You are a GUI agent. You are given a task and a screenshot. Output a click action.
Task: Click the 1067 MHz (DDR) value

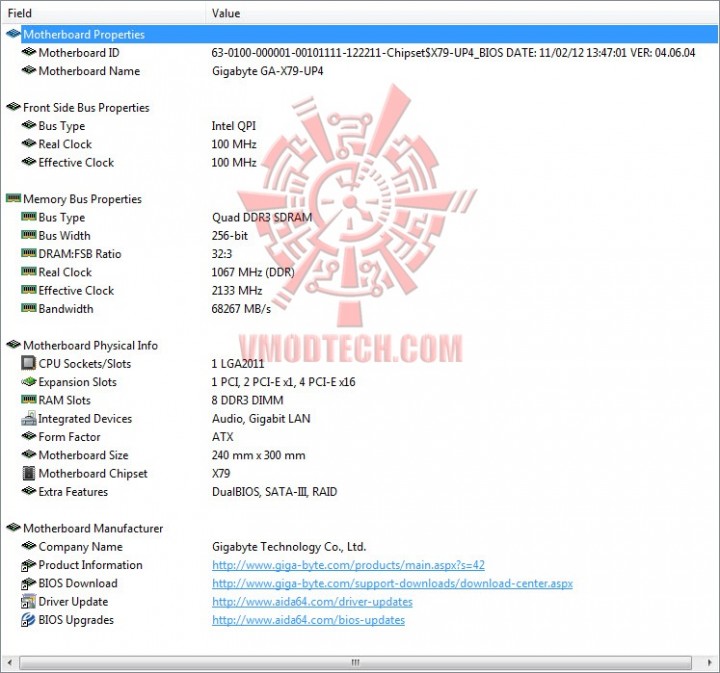[253, 272]
